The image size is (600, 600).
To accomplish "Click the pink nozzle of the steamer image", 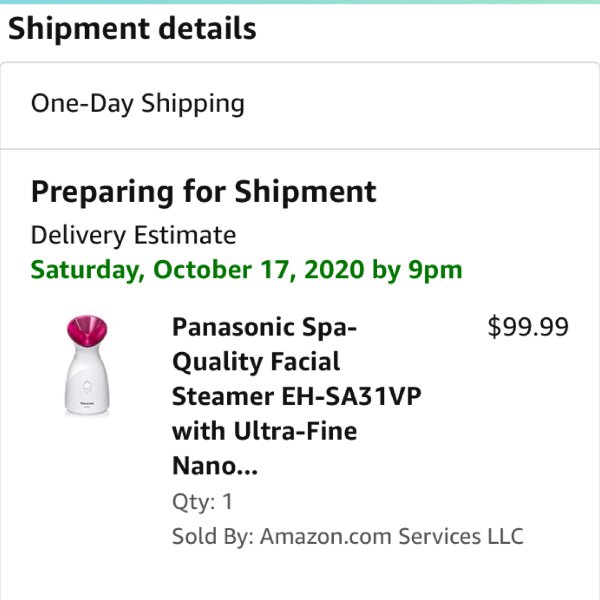I will [87, 329].
